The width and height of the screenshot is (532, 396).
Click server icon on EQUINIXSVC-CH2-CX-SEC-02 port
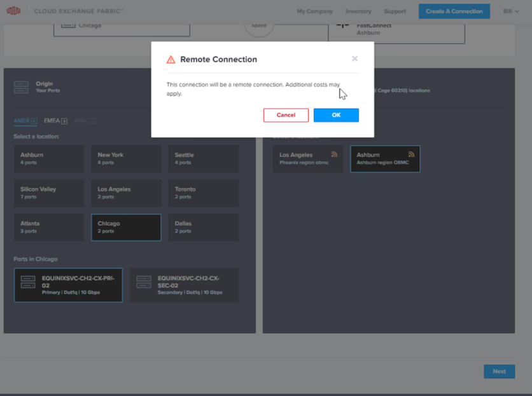coord(144,282)
